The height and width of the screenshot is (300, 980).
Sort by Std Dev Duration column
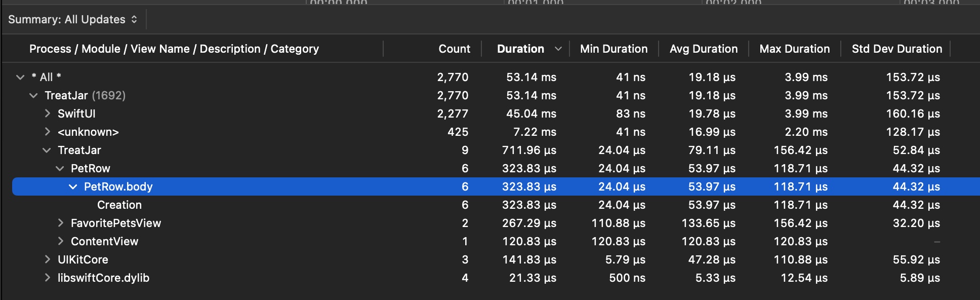pyautogui.click(x=896, y=49)
